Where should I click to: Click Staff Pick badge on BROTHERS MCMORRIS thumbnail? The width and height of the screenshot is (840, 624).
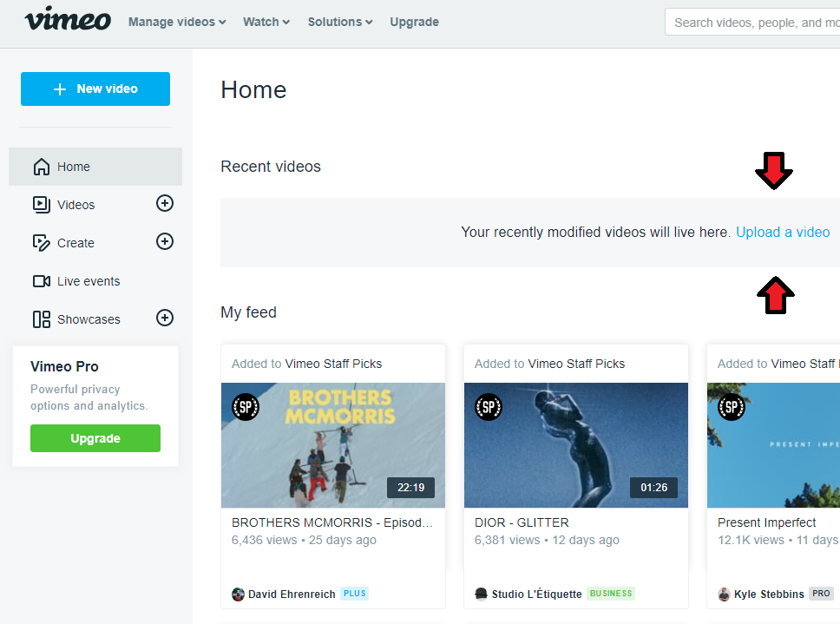tap(246, 407)
